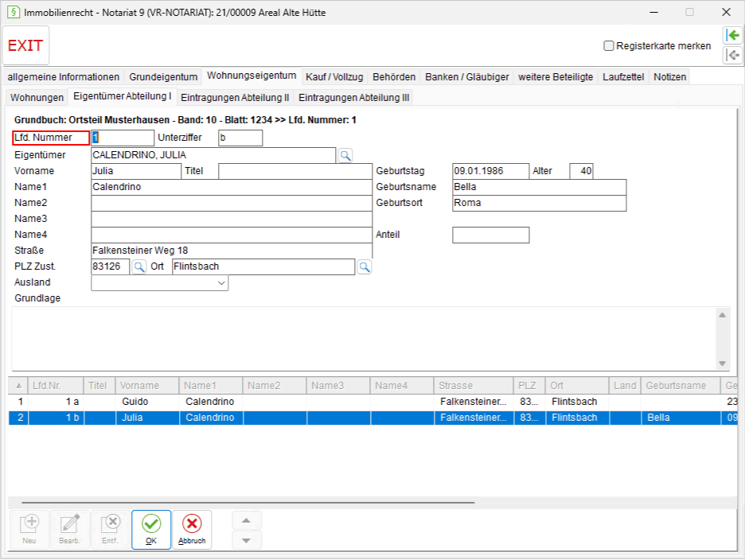
Task: Open the Grundeigentum tab
Action: coord(163,77)
